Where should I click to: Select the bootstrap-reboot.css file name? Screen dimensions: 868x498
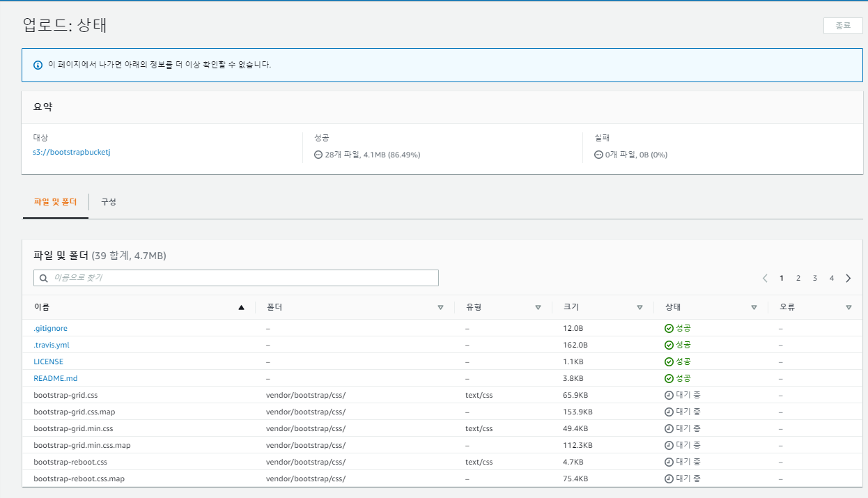click(70, 462)
